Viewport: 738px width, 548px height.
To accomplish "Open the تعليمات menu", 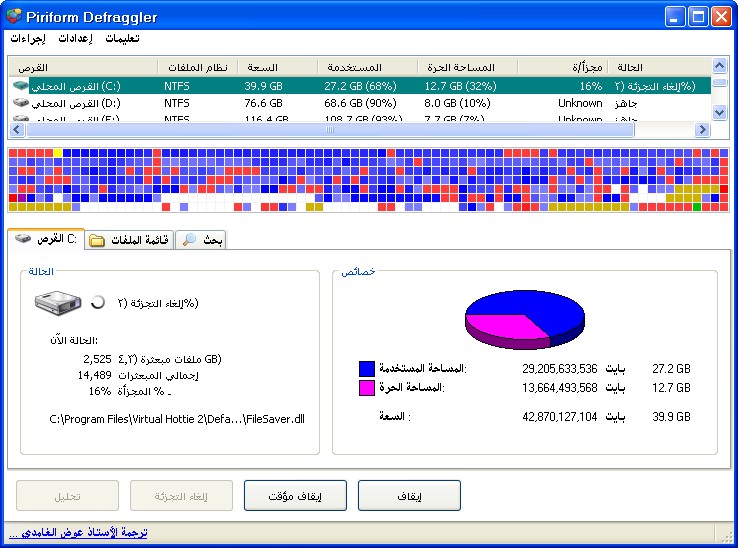I will [122, 39].
